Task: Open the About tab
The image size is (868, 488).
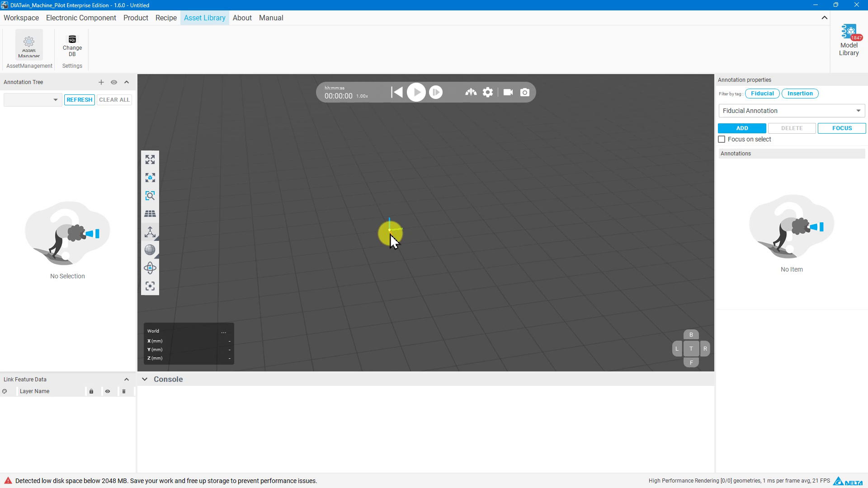Action: click(242, 18)
